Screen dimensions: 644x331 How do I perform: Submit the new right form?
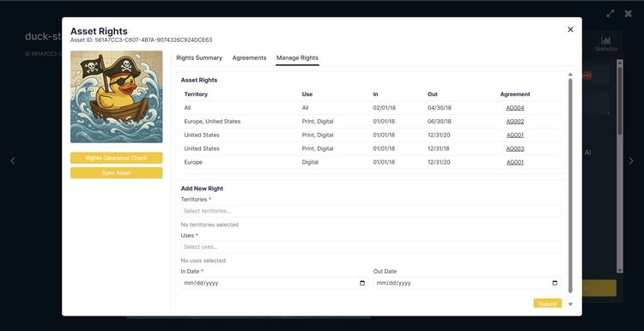(x=548, y=304)
